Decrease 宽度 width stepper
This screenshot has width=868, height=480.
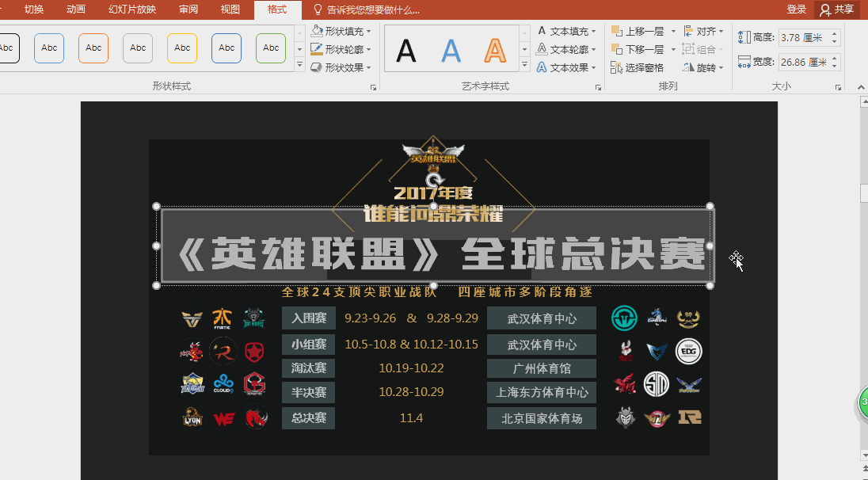click(x=835, y=66)
